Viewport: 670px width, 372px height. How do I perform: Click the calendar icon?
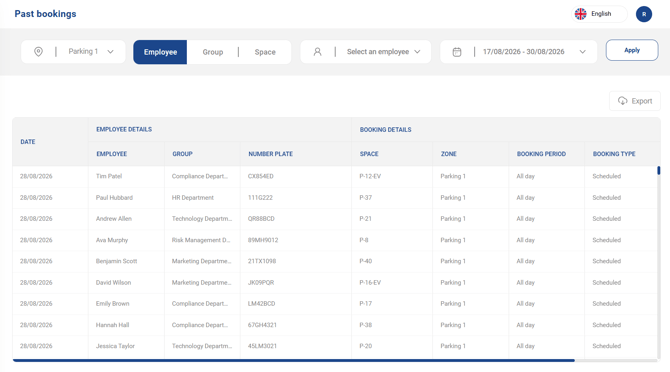tap(457, 52)
